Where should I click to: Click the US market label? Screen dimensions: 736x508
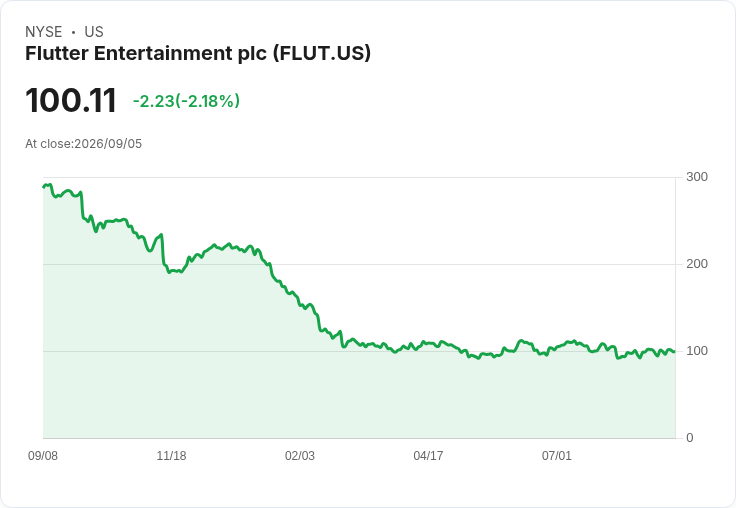pyautogui.click(x=94, y=32)
